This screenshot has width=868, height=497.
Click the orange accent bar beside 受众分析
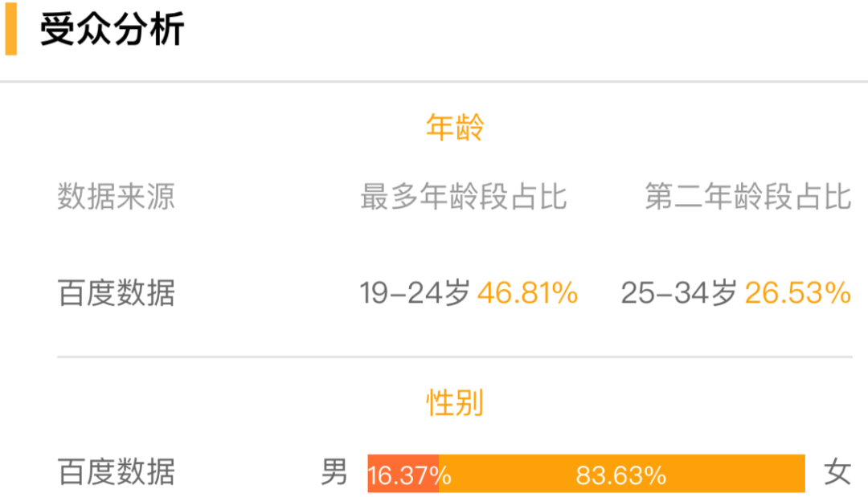tap(10, 31)
